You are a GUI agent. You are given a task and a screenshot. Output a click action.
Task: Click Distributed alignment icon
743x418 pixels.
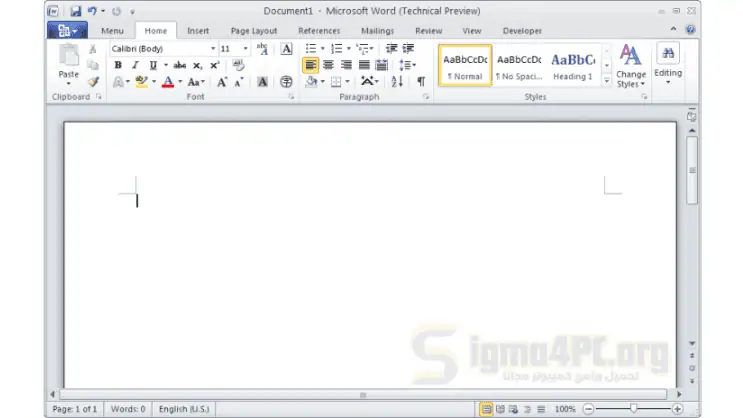tap(381, 65)
